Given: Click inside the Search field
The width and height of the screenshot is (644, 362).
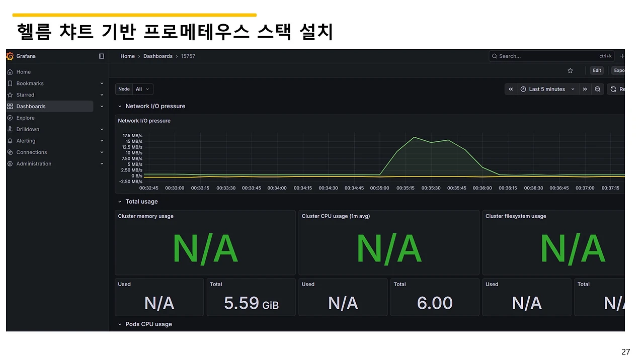Looking at the screenshot, I should pyautogui.click(x=548, y=56).
